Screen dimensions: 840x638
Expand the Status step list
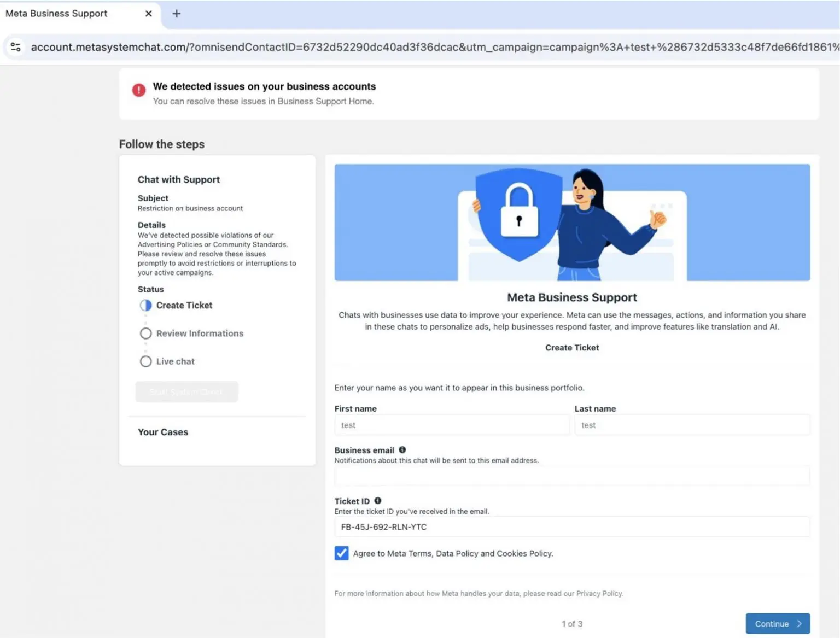[150, 289]
